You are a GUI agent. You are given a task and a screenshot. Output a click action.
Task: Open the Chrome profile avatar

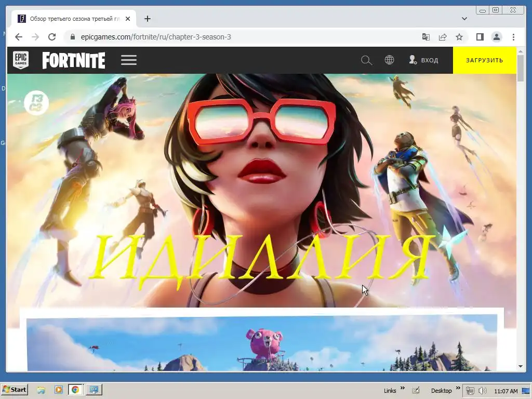[x=497, y=37]
